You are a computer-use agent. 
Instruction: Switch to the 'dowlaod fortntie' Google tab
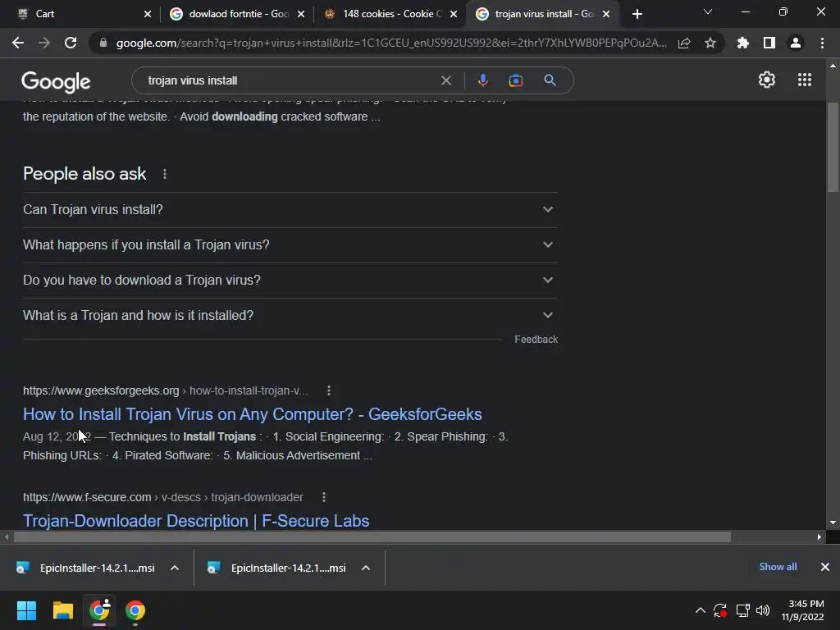click(235, 14)
